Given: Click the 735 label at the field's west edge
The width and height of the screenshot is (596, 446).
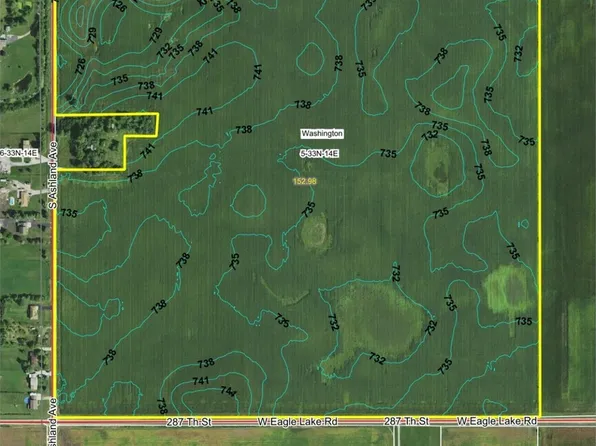Looking at the screenshot, I should [x=69, y=213].
